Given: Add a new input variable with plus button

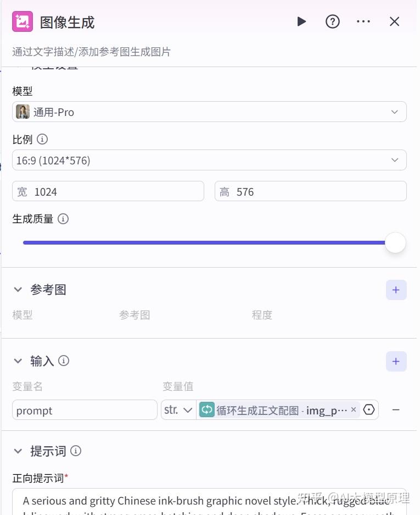Looking at the screenshot, I should click(396, 362).
